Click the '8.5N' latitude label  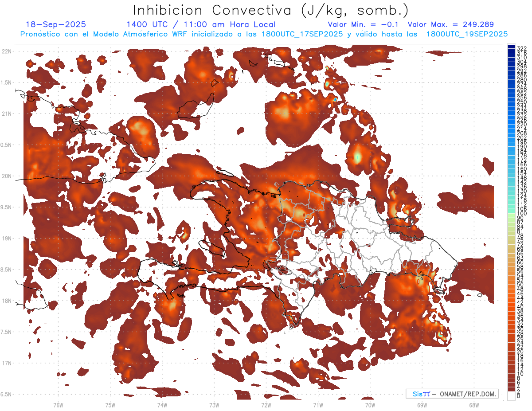[x=6, y=270]
